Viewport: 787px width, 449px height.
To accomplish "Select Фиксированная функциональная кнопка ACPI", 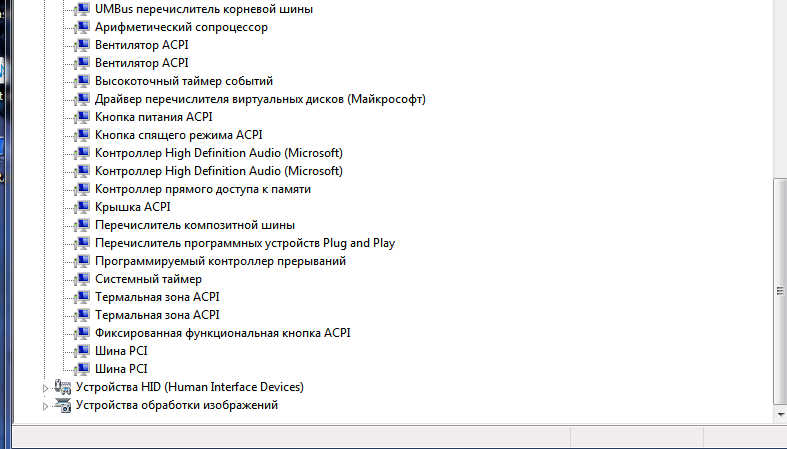I will 222,333.
